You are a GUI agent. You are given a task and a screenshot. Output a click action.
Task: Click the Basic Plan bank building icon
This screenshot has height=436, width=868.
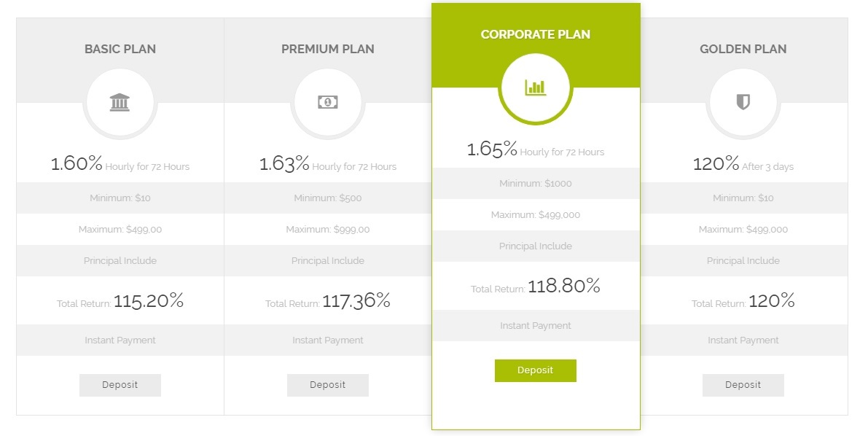click(x=120, y=102)
